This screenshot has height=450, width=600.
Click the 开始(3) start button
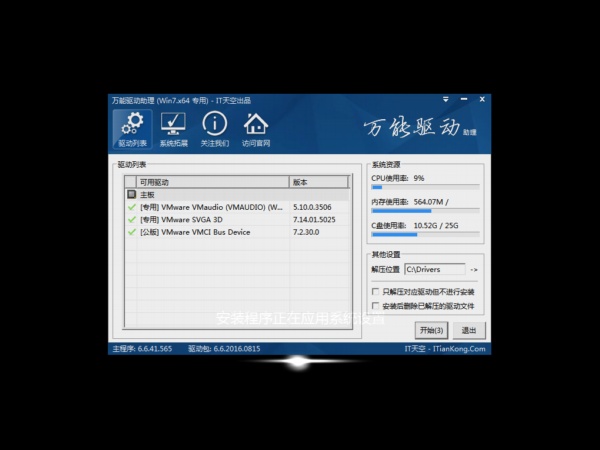(431, 330)
